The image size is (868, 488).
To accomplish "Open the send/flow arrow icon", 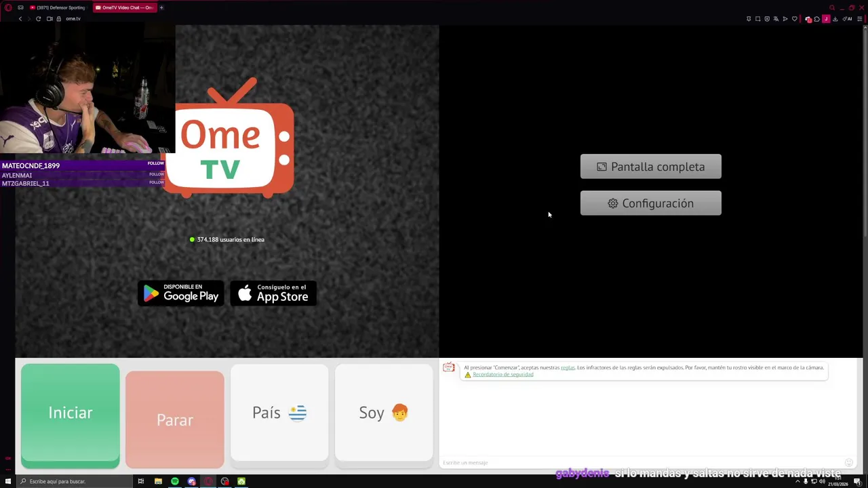I will 785,19.
